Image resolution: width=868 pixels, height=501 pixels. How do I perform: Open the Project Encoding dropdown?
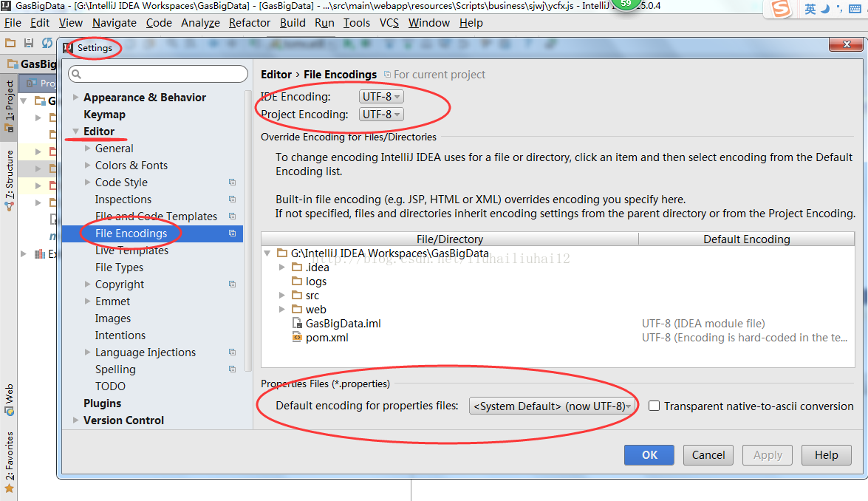point(381,115)
